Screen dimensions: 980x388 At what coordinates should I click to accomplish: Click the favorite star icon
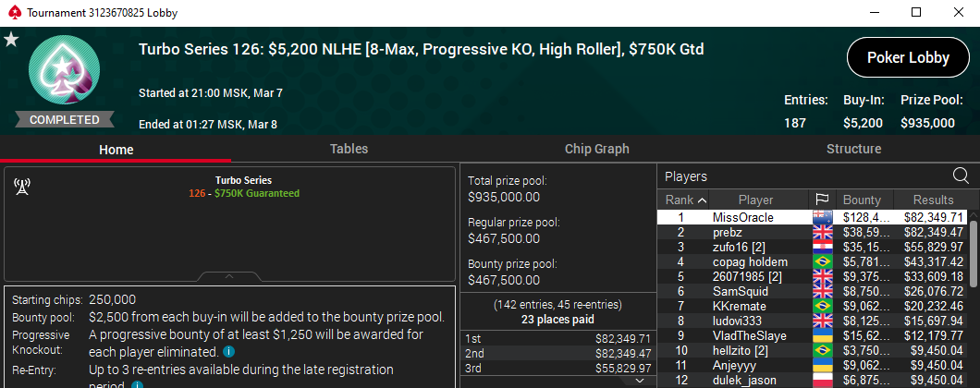tap(11, 40)
